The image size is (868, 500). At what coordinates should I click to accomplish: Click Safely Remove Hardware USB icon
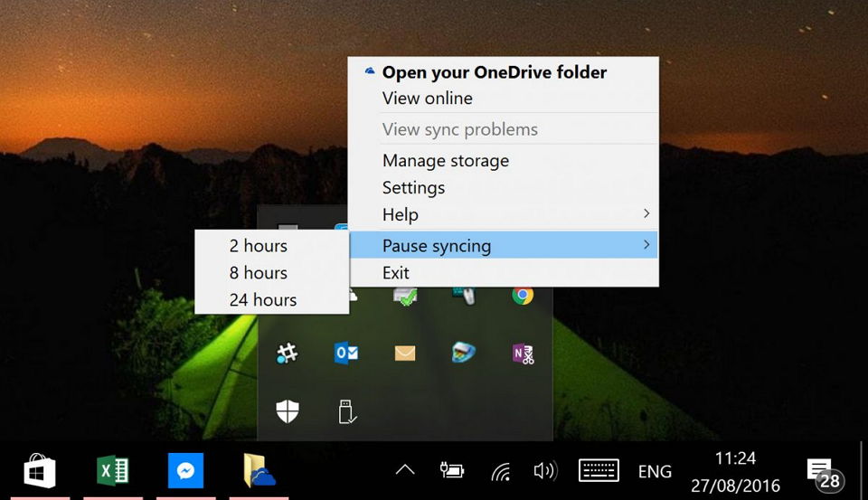(346, 412)
